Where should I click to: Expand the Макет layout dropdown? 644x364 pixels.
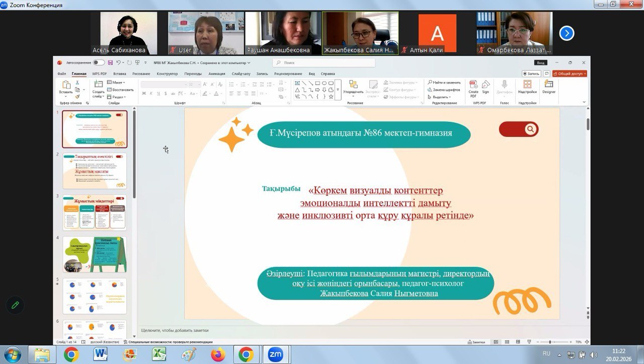(x=118, y=83)
